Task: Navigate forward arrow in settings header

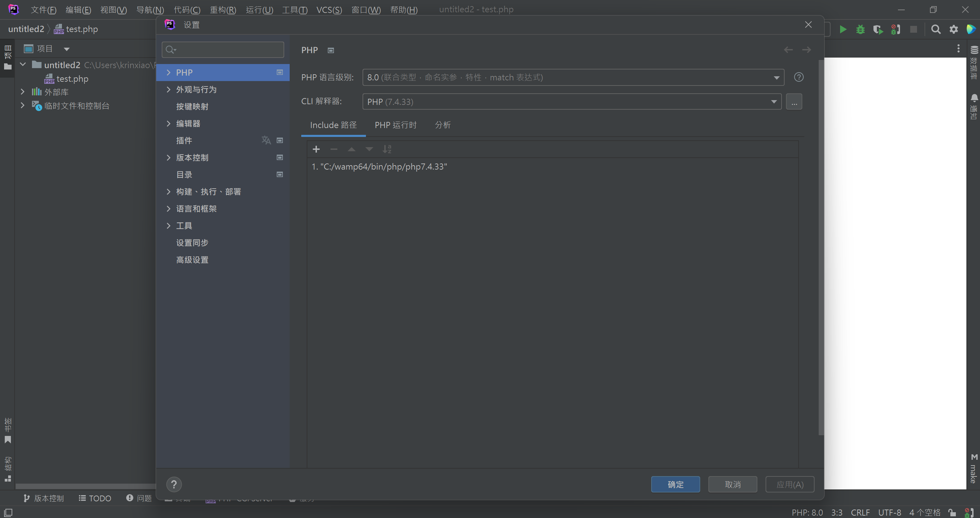Action: pos(806,50)
